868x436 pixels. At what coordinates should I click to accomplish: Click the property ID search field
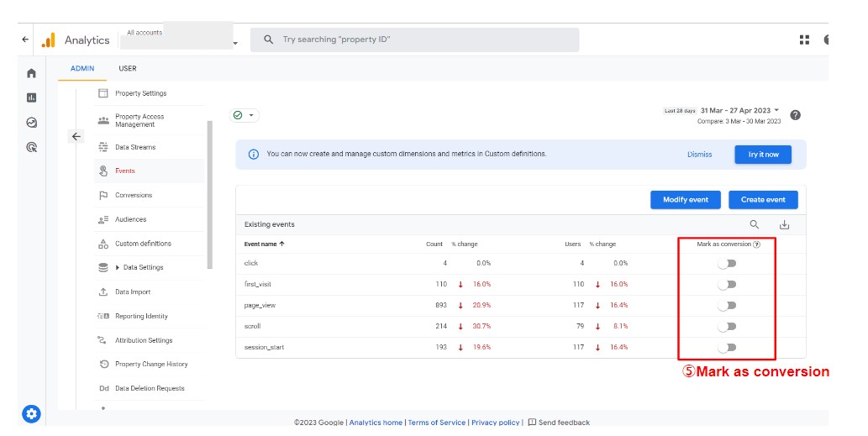(420, 39)
